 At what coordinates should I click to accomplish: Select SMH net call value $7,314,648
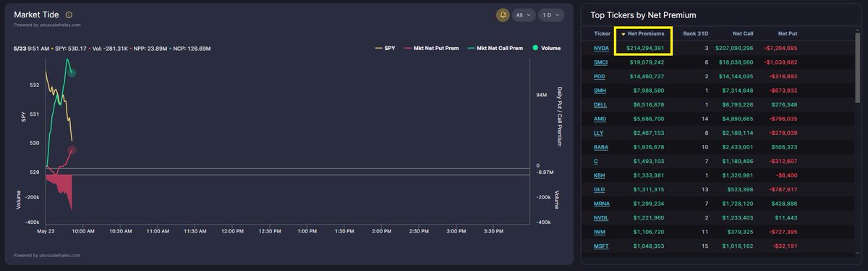click(738, 91)
